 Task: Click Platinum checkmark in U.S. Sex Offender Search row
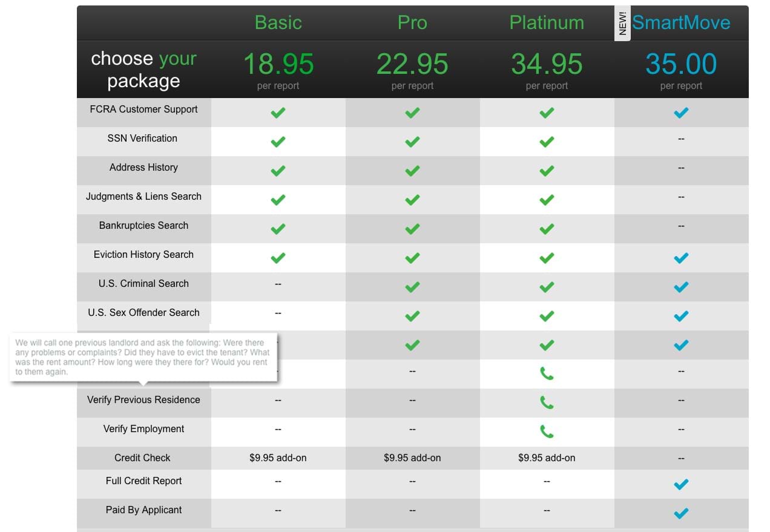547,316
